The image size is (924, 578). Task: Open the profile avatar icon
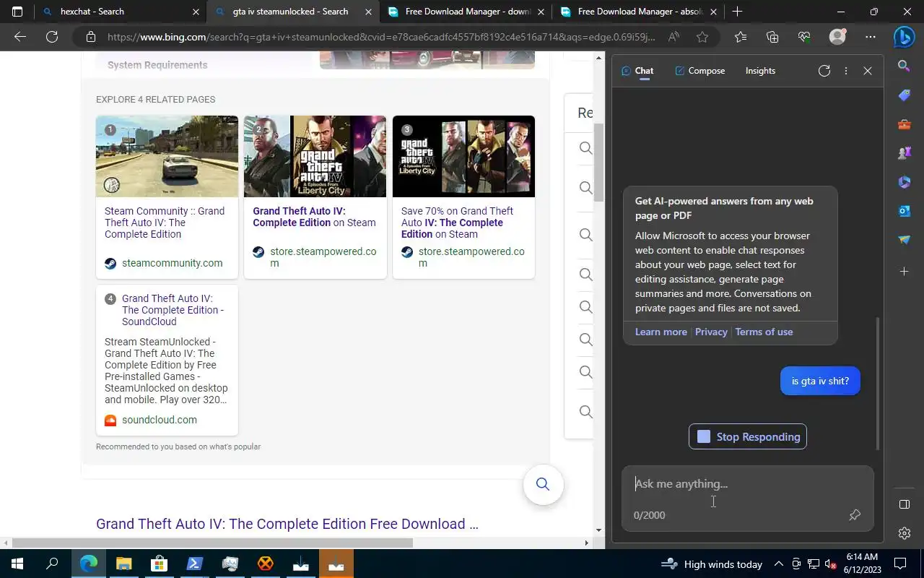pyautogui.click(x=837, y=37)
